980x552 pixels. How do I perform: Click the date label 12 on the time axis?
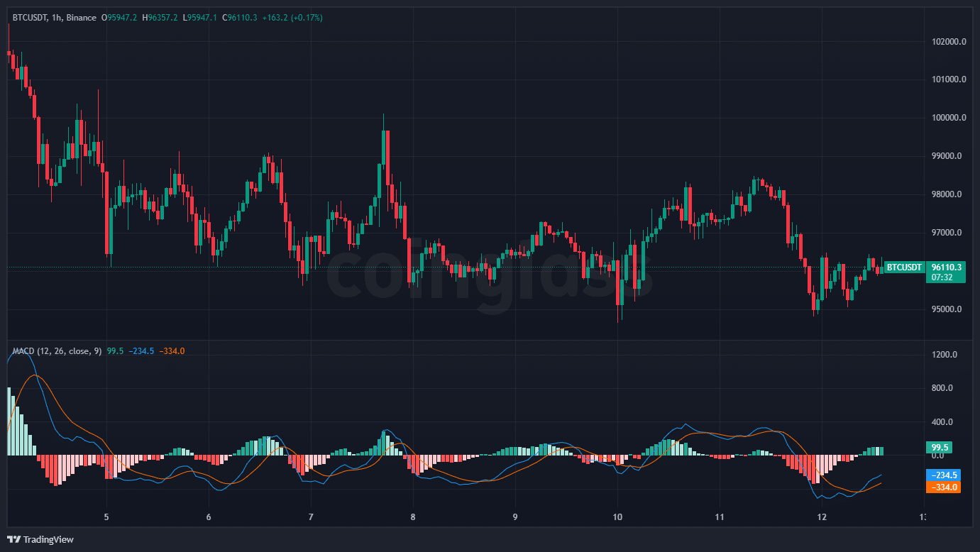822,517
